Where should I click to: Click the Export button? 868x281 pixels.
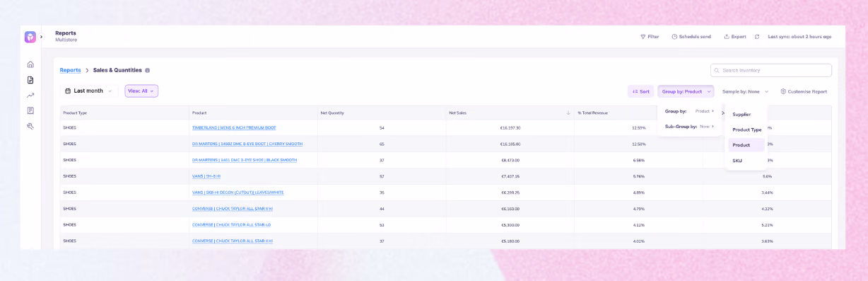tap(735, 37)
